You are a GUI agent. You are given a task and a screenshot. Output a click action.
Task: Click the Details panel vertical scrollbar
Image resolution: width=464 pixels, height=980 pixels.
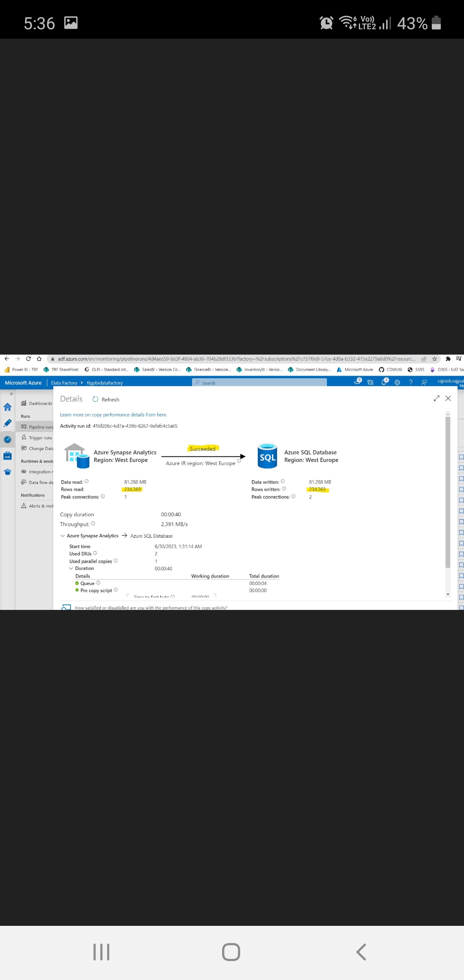coord(448,492)
